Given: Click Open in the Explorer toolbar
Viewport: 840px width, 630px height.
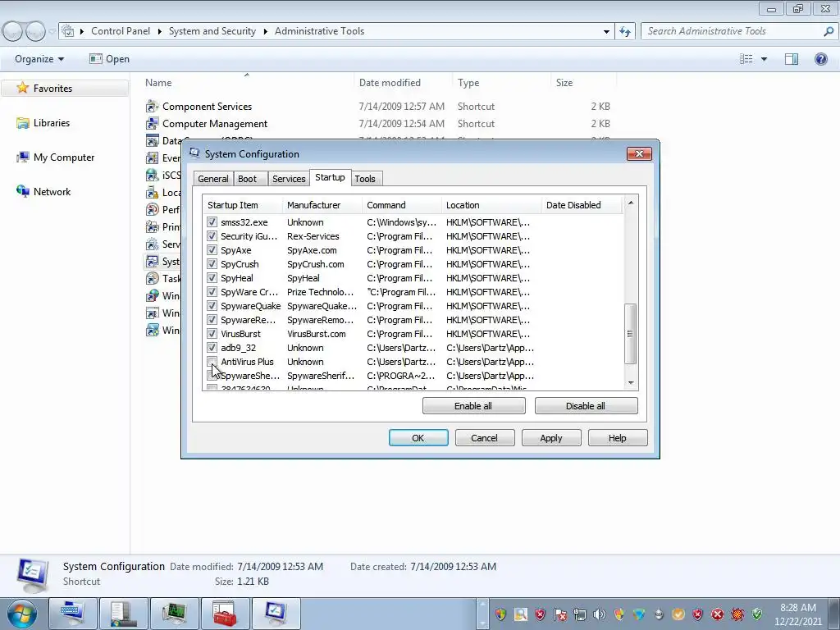Looking at the screenshot, I should 110,59.
